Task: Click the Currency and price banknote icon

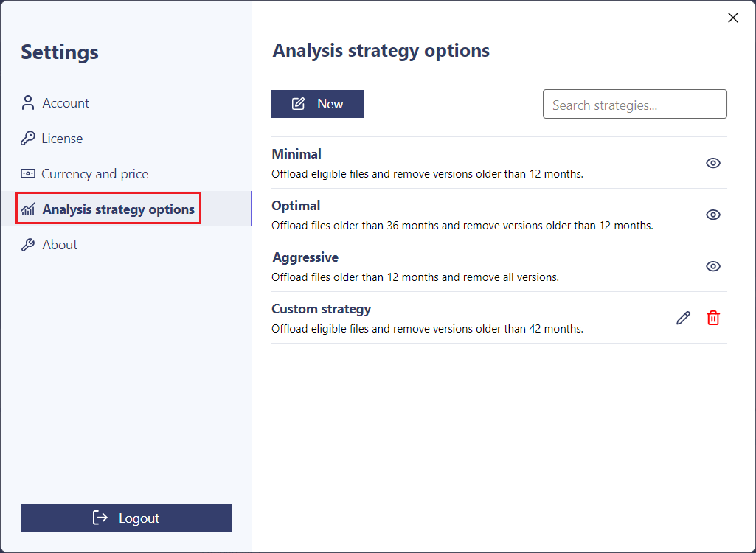Action: pyautogui.click(x=28, y=174)
